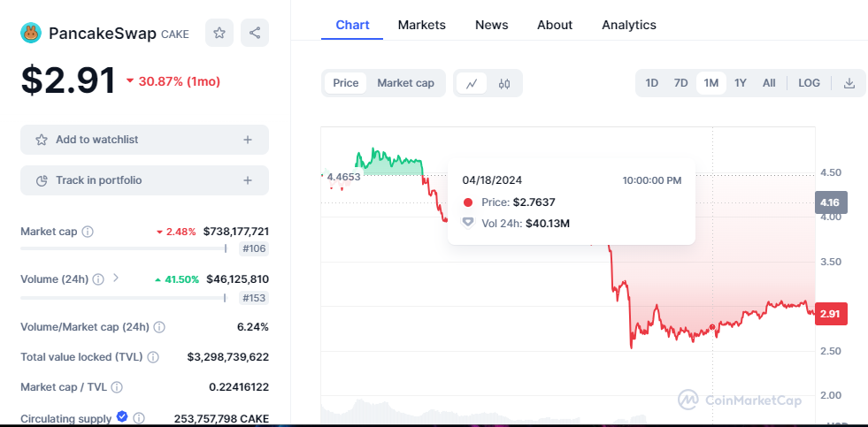Screen dimensions: 868x427
Task: Click the 253,757,798 CAKE supply value
Action: point(221,418)
